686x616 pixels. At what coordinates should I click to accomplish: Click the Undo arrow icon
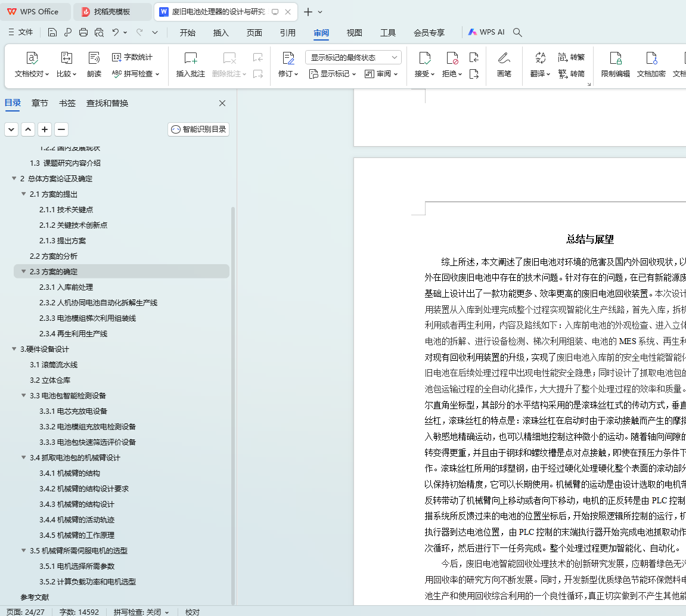coord(115,32)
